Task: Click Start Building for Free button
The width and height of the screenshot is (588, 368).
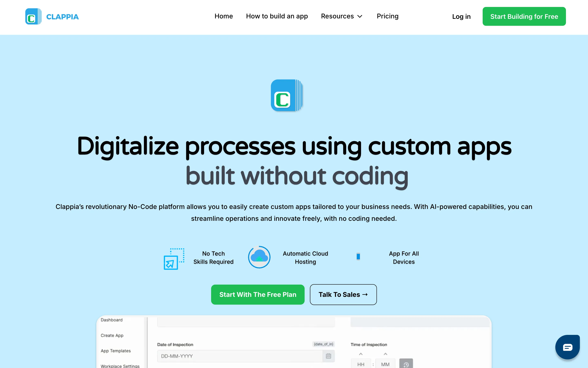Action: [524, 16]
